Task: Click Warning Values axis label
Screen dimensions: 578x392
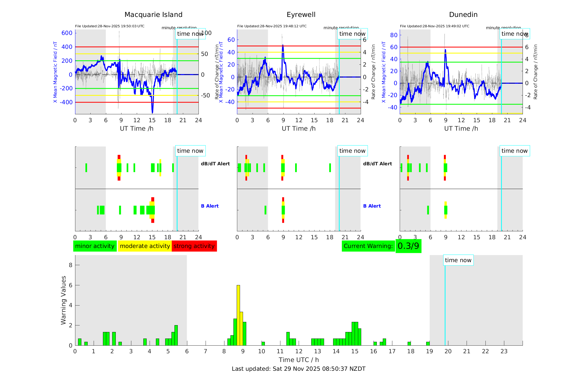Action: pos(63,300)
